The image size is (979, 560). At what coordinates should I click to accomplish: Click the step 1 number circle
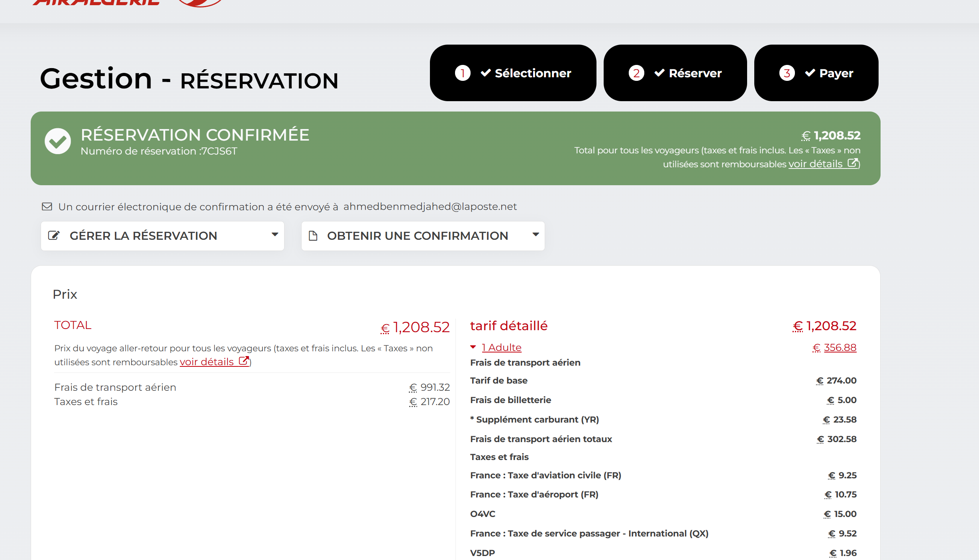462,73
